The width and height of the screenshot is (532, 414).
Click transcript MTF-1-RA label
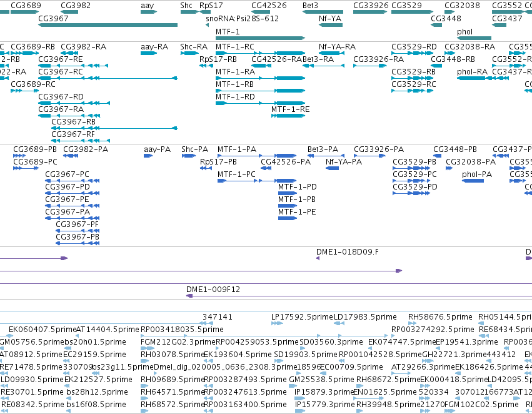point(235,72)
